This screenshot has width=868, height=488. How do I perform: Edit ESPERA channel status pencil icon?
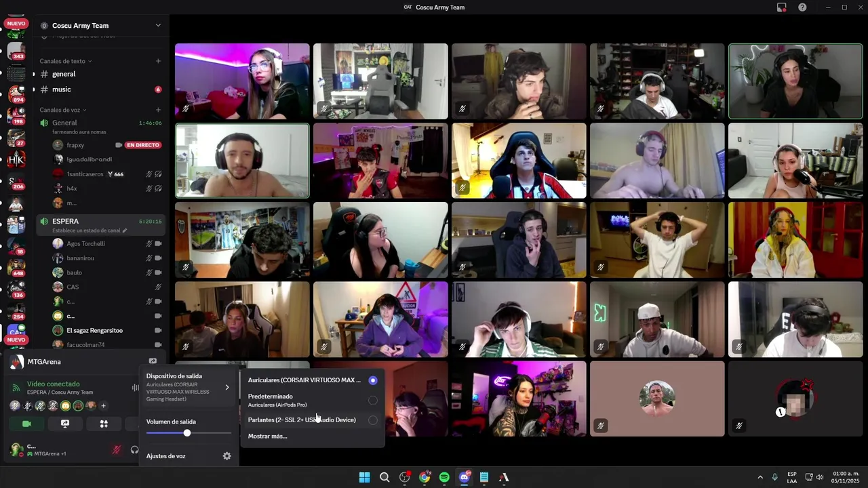click(125, 230)
